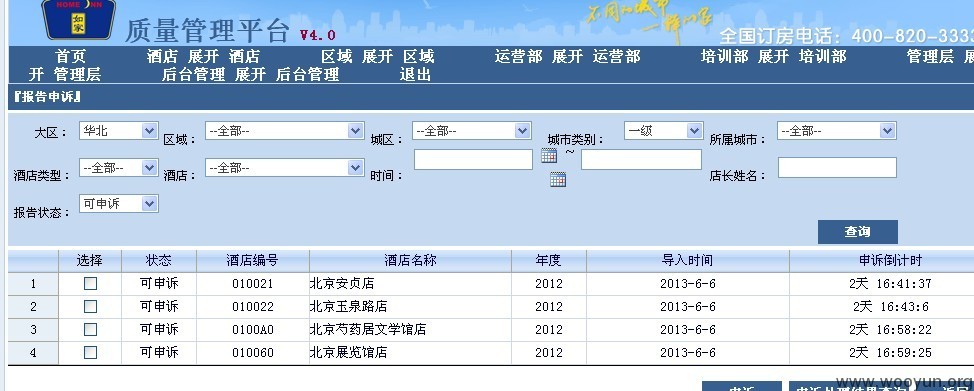The height and width of the screenshot is (391, 974).
Task: Open the 大区 dropdown showing 华北
Action: click(119, 131)
